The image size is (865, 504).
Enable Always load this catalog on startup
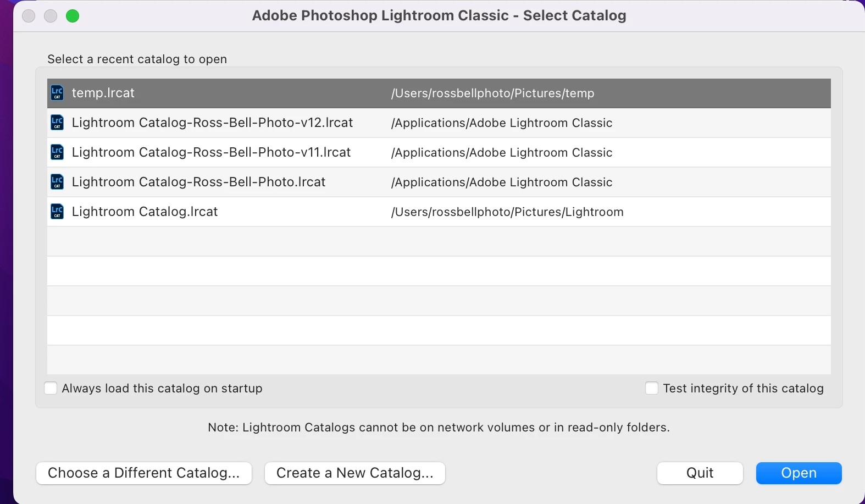point(51,389)
